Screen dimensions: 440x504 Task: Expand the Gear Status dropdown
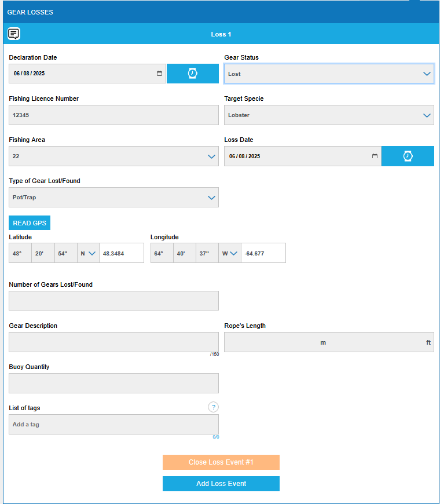tap(329, 74)
